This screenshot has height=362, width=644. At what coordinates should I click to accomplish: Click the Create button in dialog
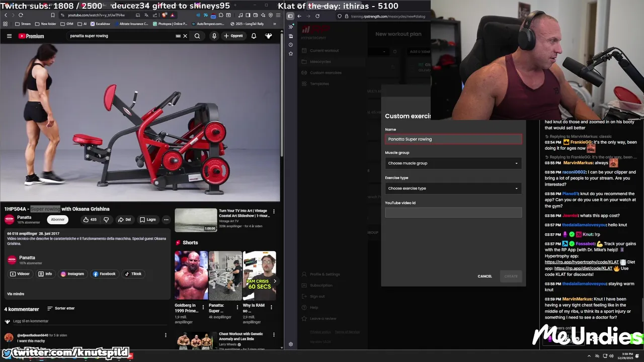point(511,276)
